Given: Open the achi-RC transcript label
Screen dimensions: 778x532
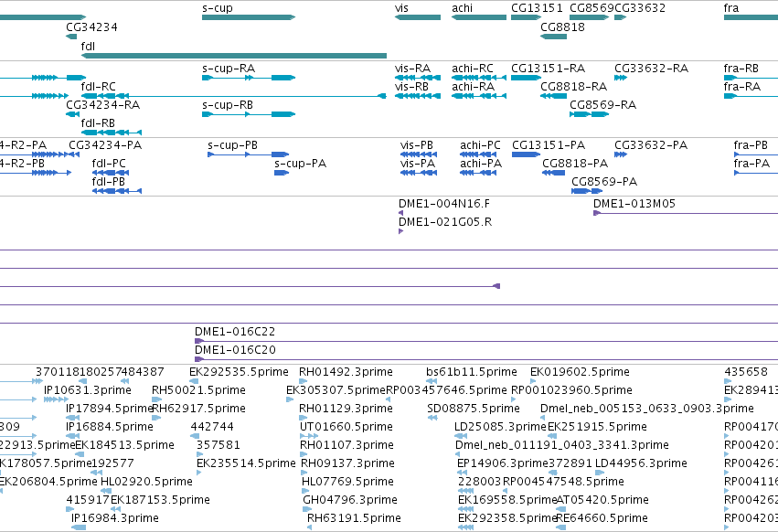Looking at the screenshot, I should coord(473,68).
